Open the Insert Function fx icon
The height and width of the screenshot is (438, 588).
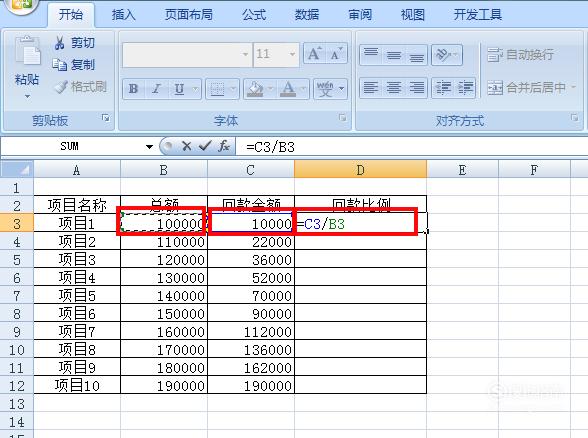(224, 146)
